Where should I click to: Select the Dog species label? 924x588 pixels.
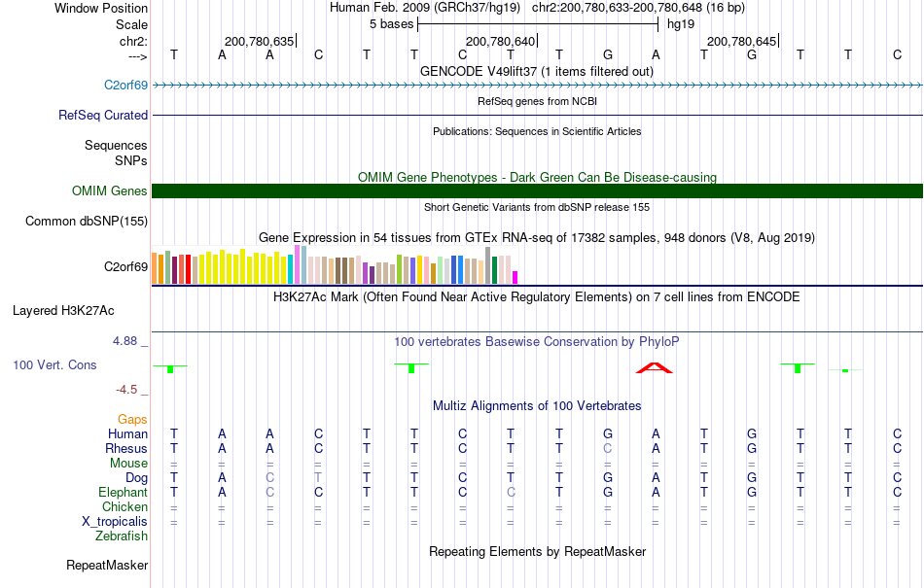136,478
